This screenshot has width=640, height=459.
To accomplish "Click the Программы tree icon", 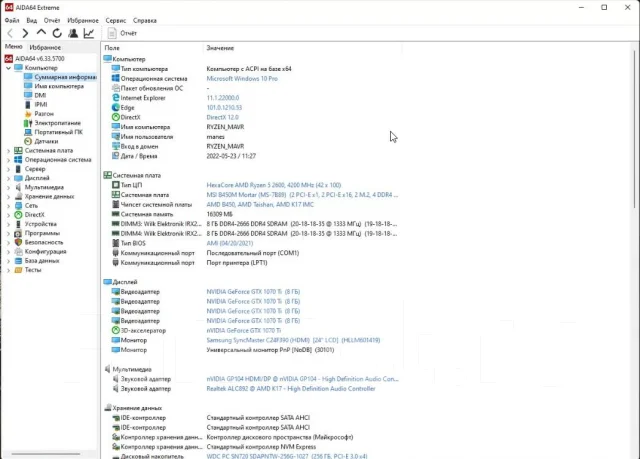I will point(18,233).
